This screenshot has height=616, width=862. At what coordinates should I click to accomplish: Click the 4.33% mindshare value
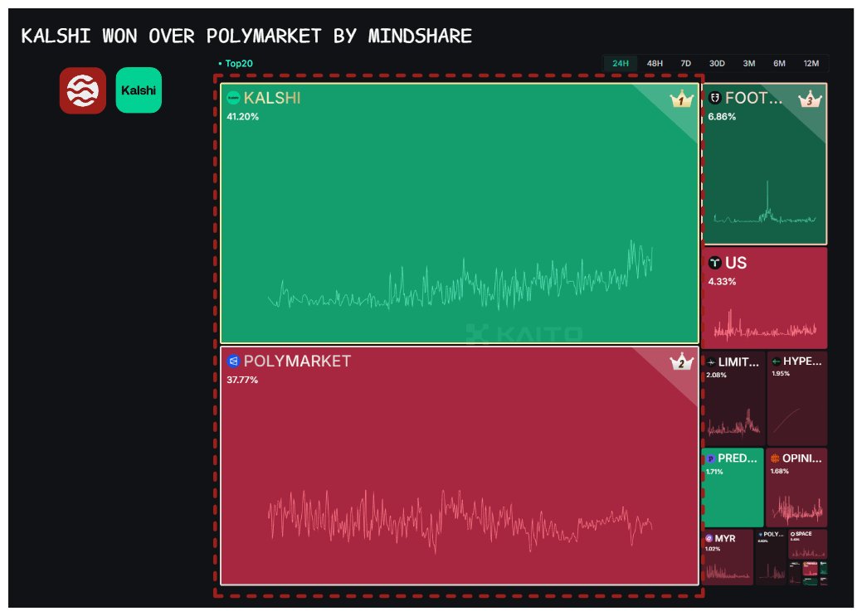tap(722, 281)
